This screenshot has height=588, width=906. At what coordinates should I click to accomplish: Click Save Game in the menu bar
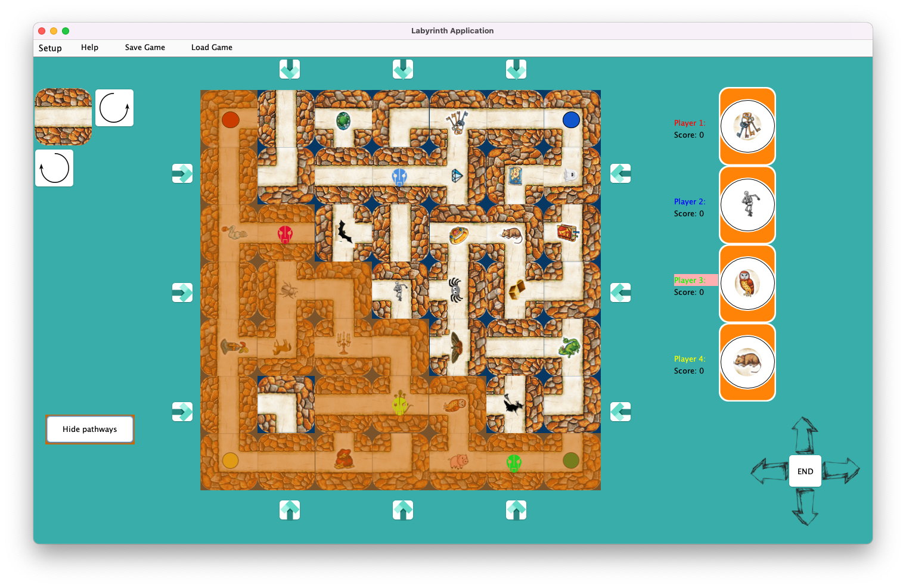(x=145, y=47)
